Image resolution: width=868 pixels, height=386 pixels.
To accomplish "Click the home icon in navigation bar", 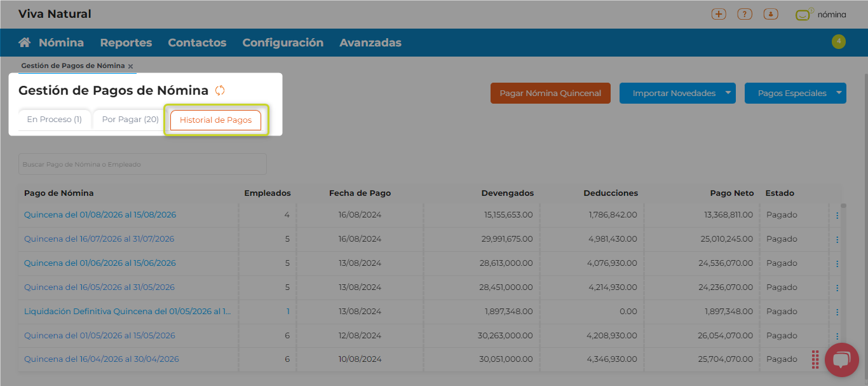I will coord(25,43).
